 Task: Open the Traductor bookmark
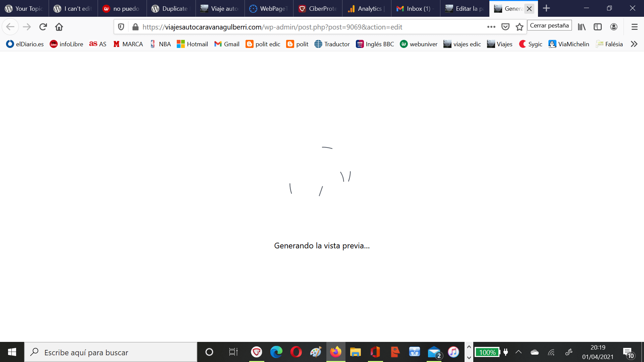pos(332,44)
